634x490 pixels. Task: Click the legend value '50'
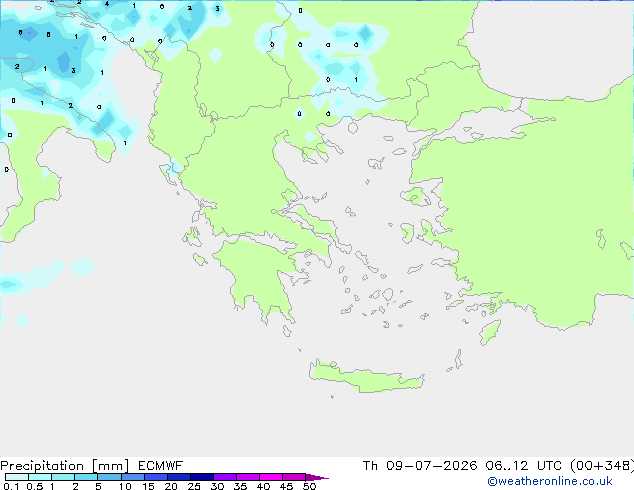[309, 486]
